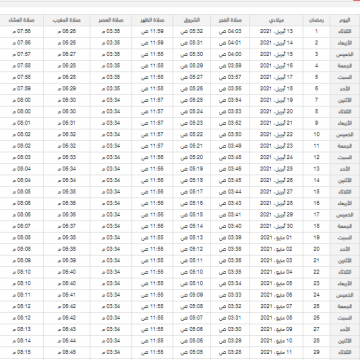360x360 pixels.
Task: Select the Maghrib time 06:45 cell
Action: click(67, 352)
